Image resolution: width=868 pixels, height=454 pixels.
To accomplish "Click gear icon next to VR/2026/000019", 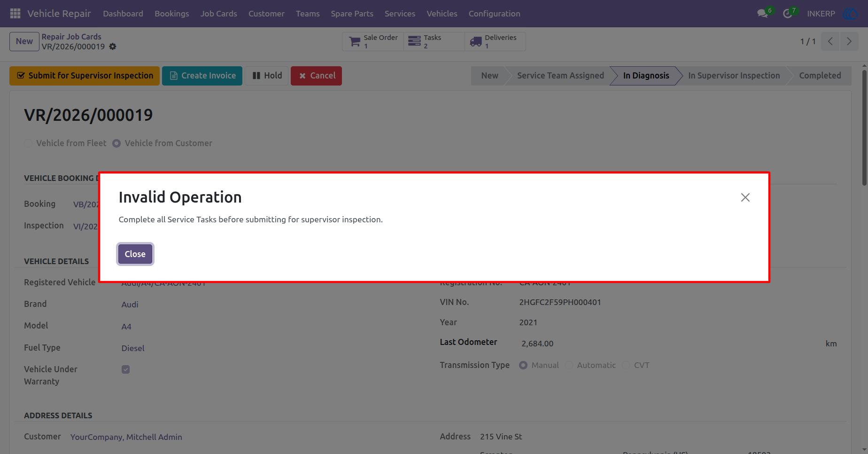I will [113, 47].
